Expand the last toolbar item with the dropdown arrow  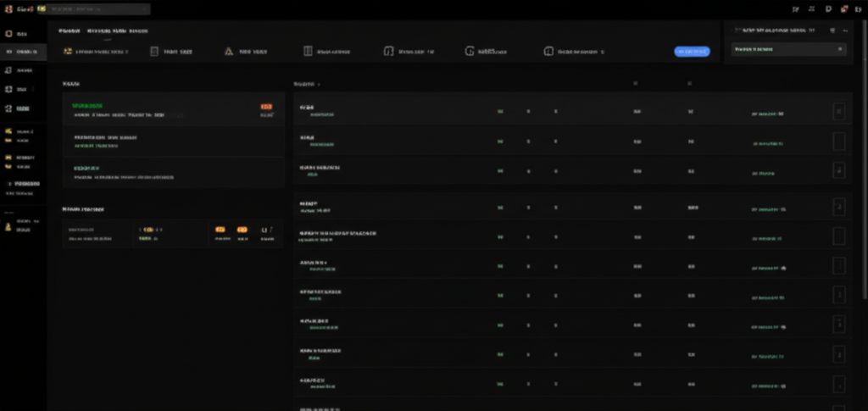pyautogui.click(x=603, y=52)
